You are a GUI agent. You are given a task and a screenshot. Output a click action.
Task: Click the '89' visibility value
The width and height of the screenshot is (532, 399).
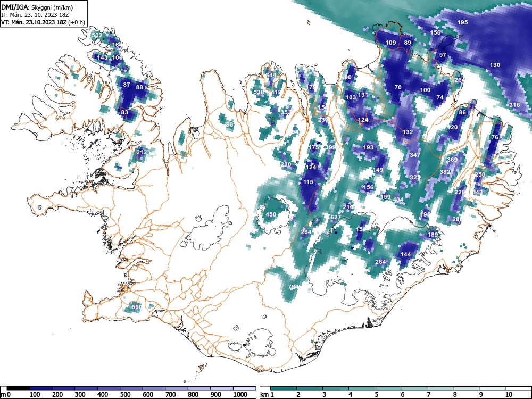[408, 43]
